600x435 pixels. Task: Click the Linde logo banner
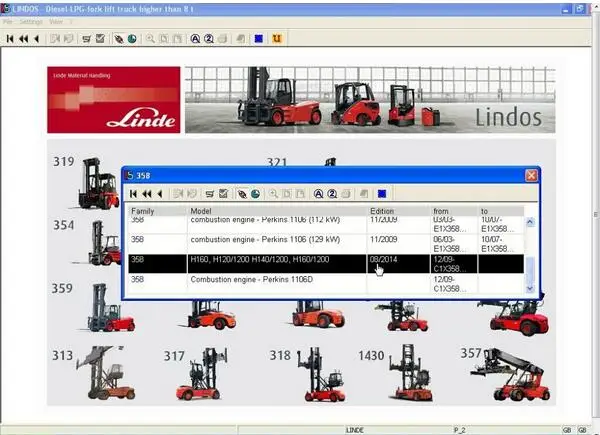[114, 100]
